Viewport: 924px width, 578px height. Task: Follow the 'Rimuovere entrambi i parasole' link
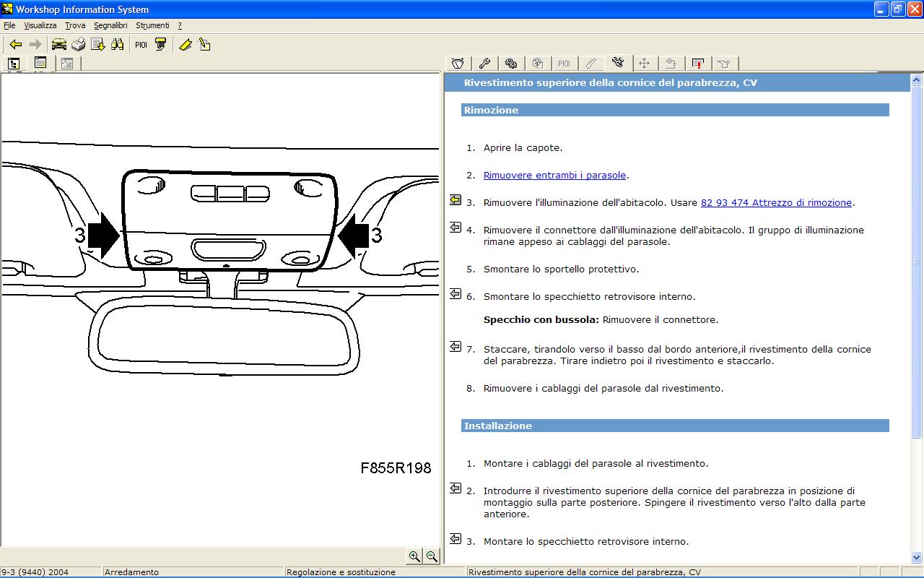click(554, 176)
